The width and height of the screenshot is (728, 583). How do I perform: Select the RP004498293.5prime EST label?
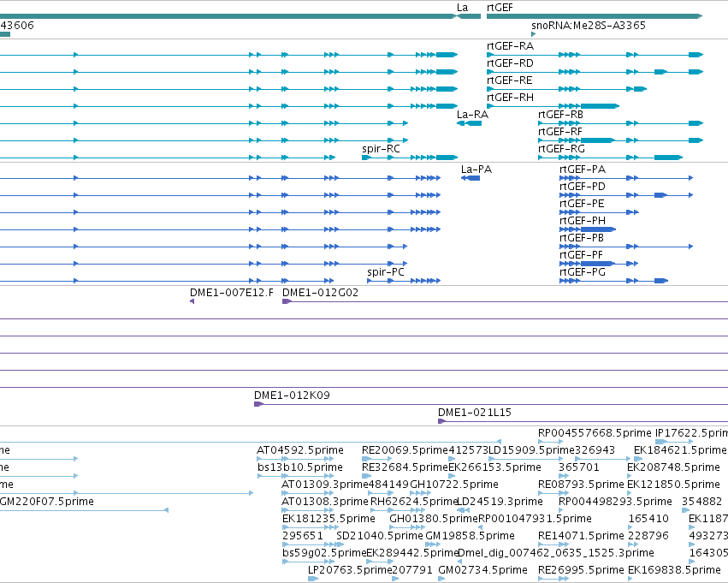tap(615, 503)
